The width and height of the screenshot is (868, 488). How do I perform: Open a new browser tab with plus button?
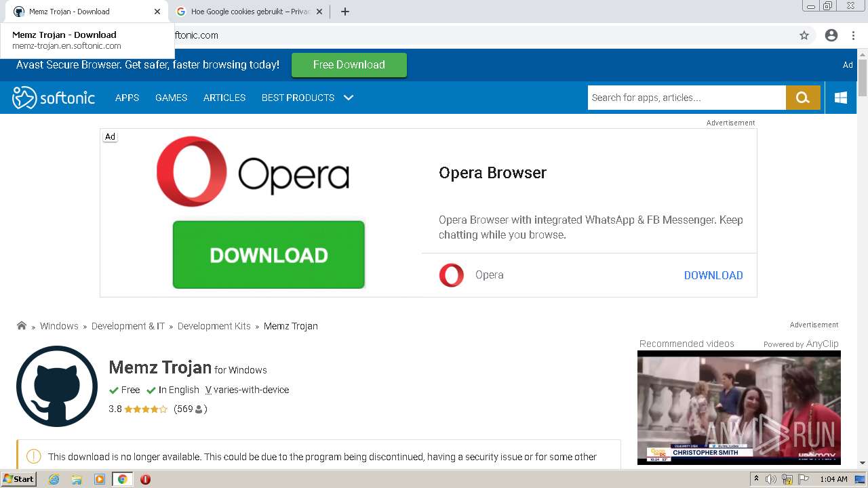345,12
